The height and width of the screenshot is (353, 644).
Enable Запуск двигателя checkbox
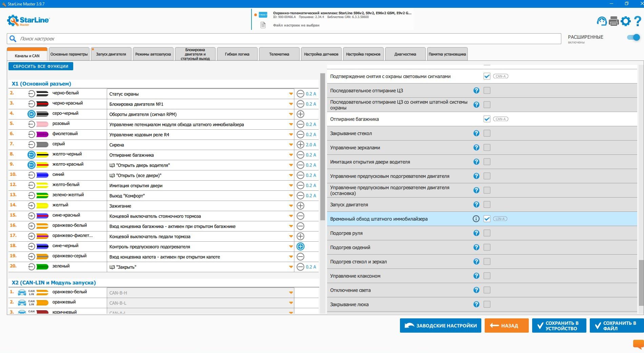[487, 204]
